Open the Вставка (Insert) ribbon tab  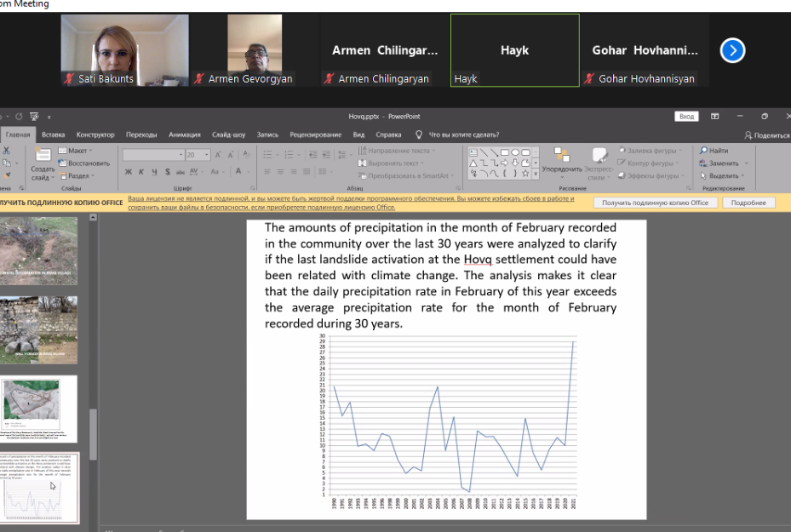[53, 134]
